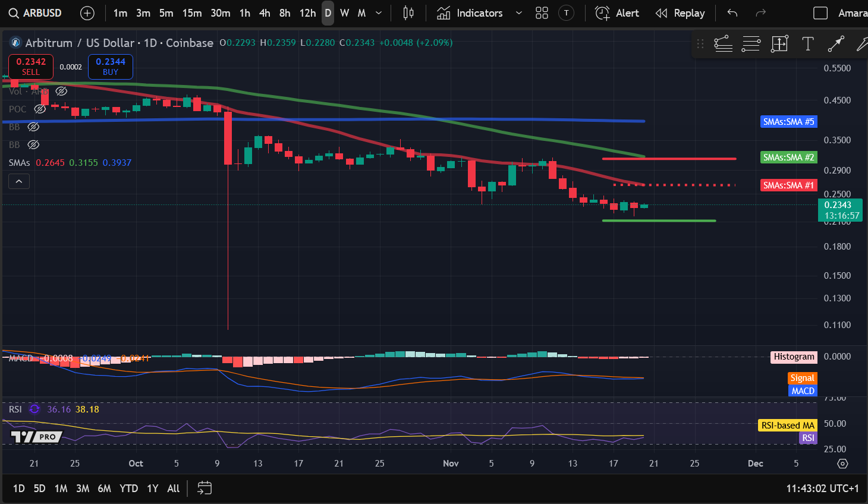Show the hidden POC indicator
The height and width of the screenshot is (504, 868).
pos(40,109)
